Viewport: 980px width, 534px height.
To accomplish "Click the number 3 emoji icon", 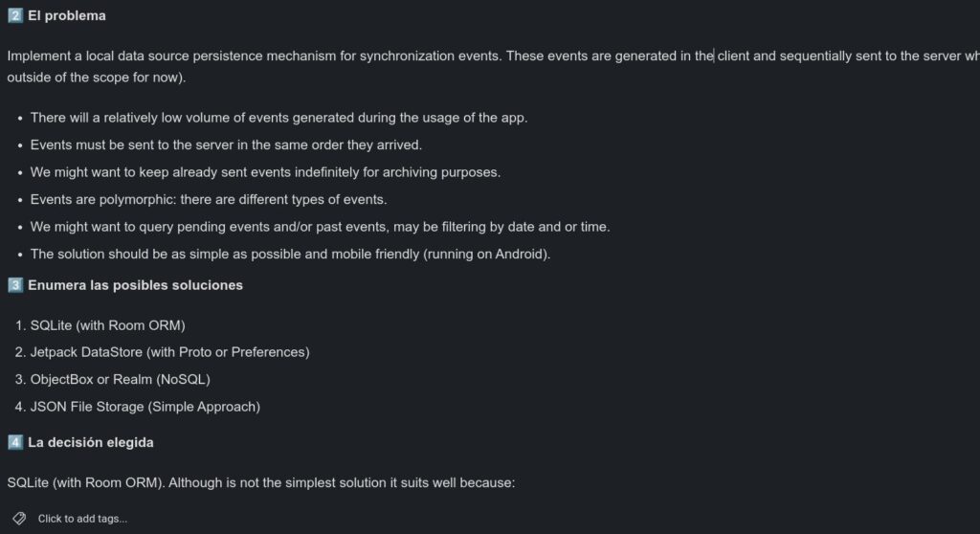I will 15,285.
